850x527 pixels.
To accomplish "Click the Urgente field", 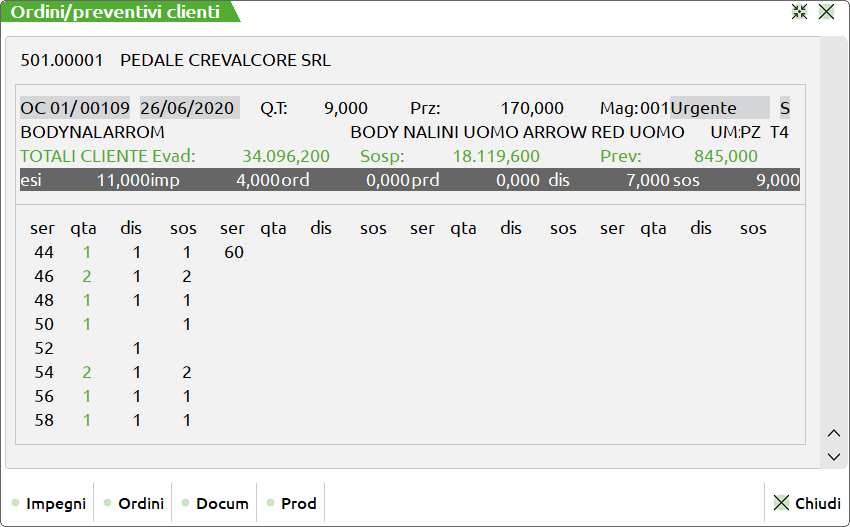I will point(719,108).
